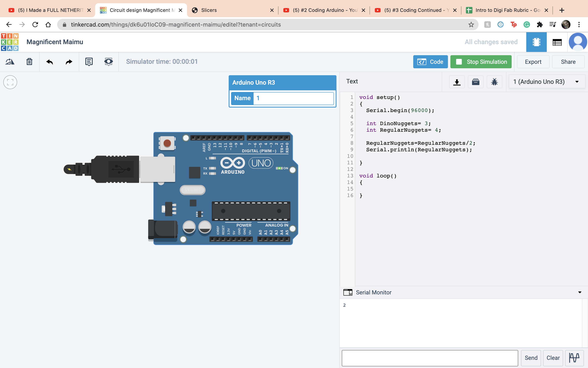The width and height of the screenshot is (588, 368).
Task: Collapse the Serial Monitor panel
Action: click(x=580, y=292)
